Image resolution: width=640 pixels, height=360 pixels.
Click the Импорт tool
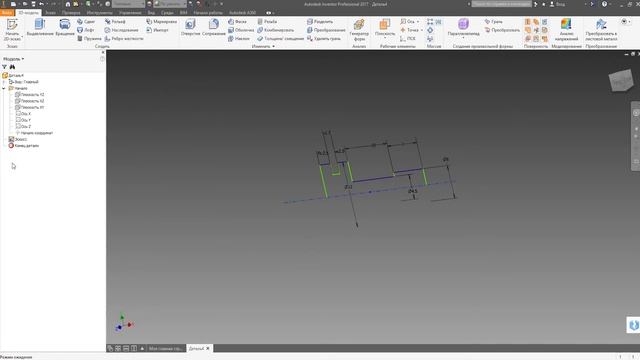[157, 30]
